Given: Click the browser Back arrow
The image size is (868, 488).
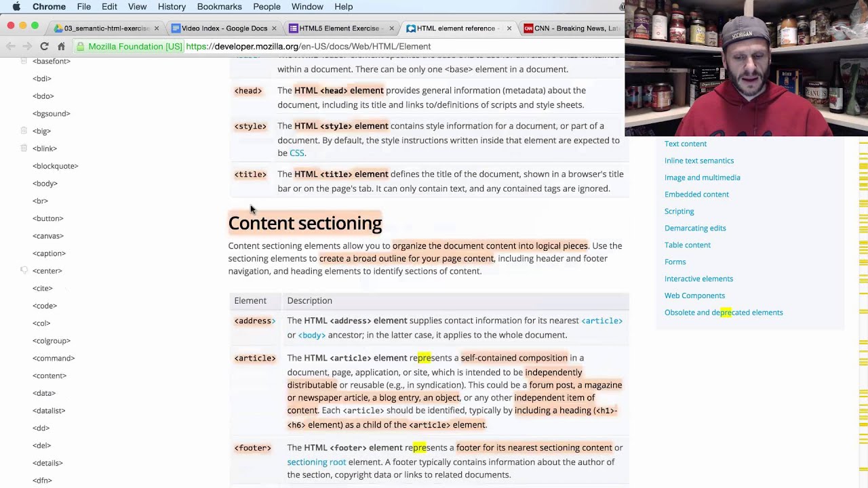Looking at the screenshot, I should click(11, 46).
